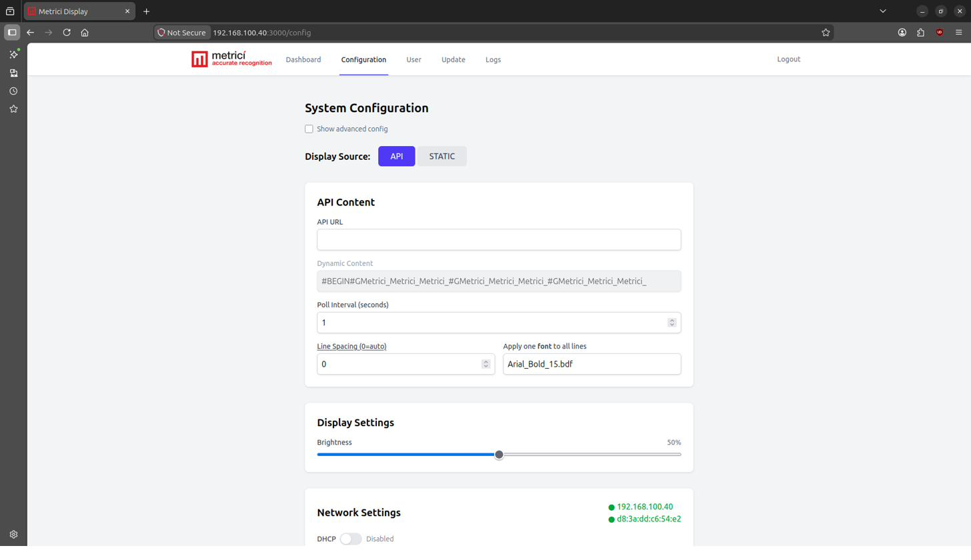
Task: Open the Dashboard tab
Action: click(x=303, y=60)
